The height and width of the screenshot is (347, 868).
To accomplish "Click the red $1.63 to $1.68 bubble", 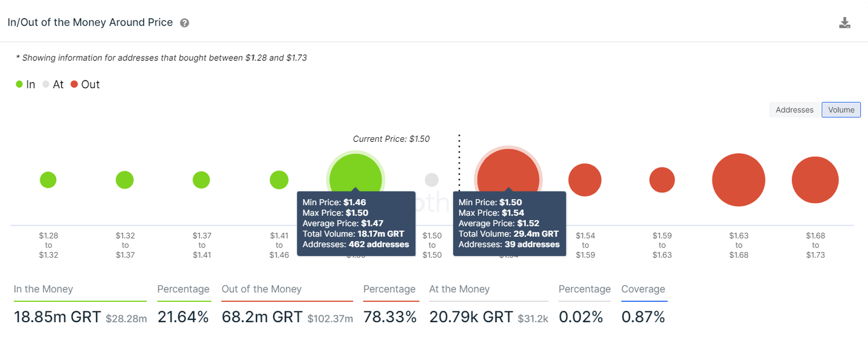I will [x=739, y=180].
